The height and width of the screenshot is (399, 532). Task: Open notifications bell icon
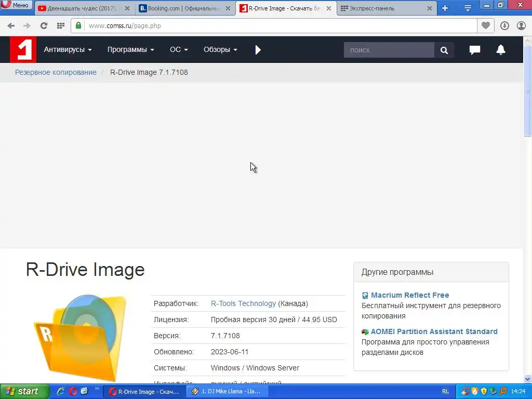[501, 50]
